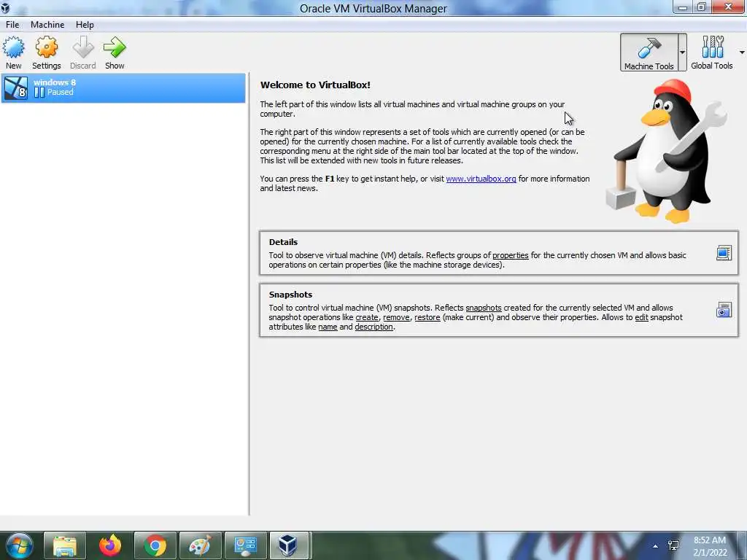
Task: Click the Welcome to VirtualBox! heading
Action: [315, 85]
